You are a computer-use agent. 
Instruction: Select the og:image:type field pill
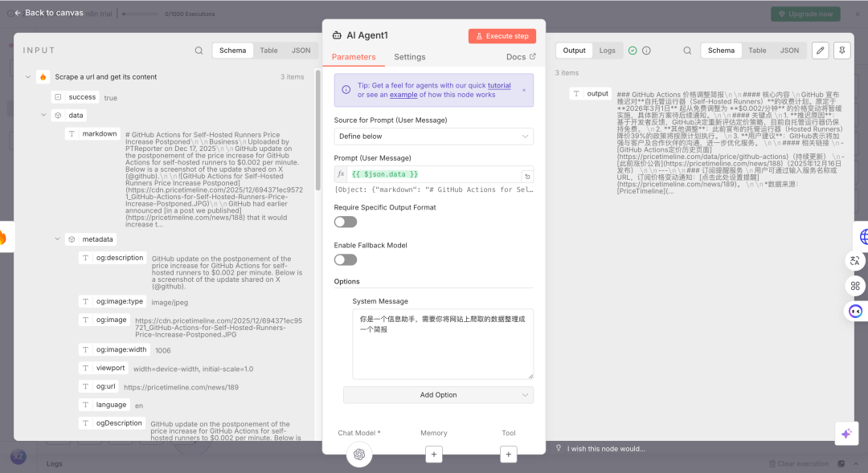coord(113,301)
